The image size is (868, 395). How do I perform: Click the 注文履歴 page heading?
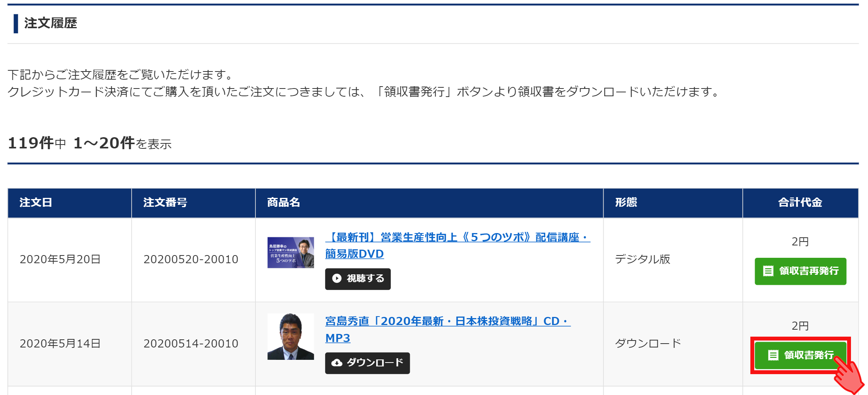(x=50, y=23)
